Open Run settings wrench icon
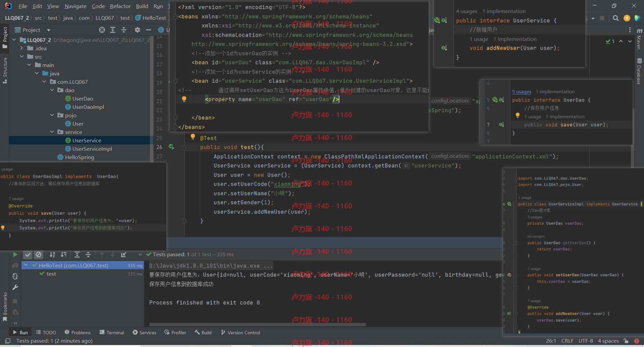The image size is (644, 347). [x=15, y=287]
